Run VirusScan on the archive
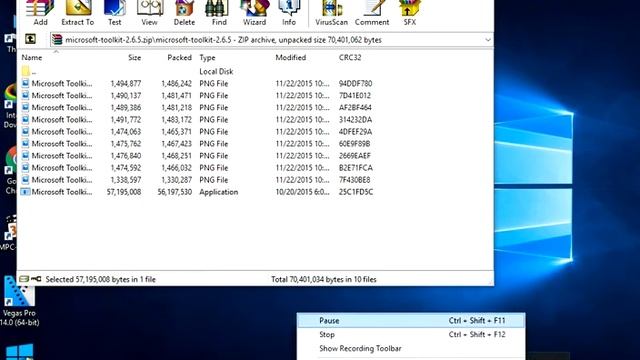The width and height of the screenshot is (640, 360). 331,13
